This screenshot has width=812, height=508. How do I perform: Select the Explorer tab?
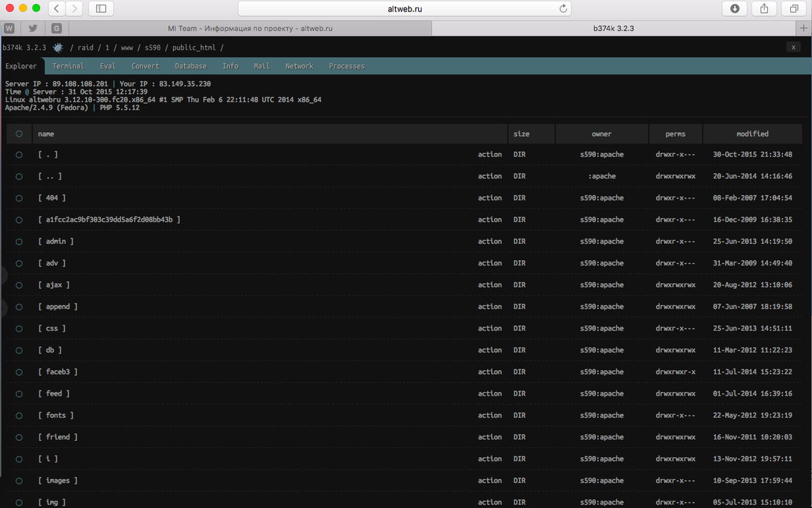click(x=21, y=66)
